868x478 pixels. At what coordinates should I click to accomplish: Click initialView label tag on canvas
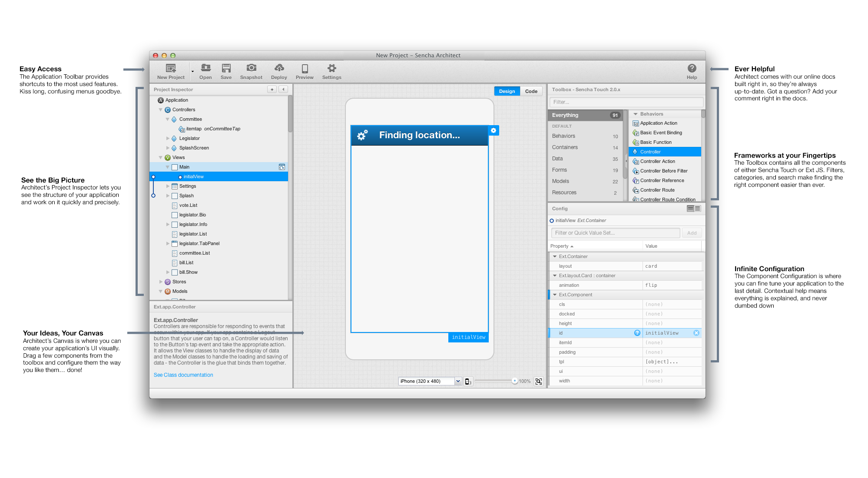[468, 337]
